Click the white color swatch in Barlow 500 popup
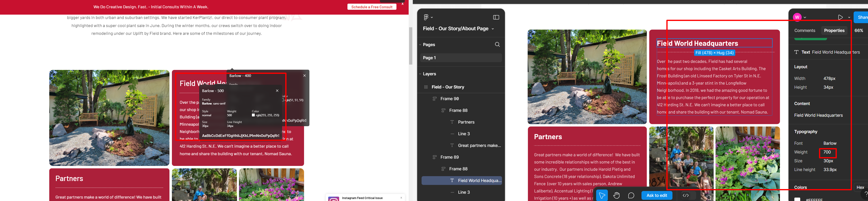868x201 pixels. 253,115
